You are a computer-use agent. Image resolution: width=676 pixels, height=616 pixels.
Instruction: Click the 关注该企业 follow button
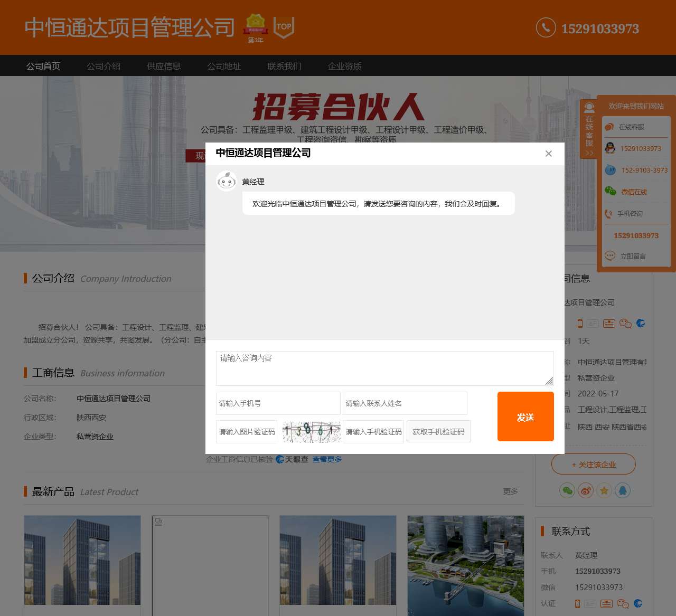pos(593,465)
